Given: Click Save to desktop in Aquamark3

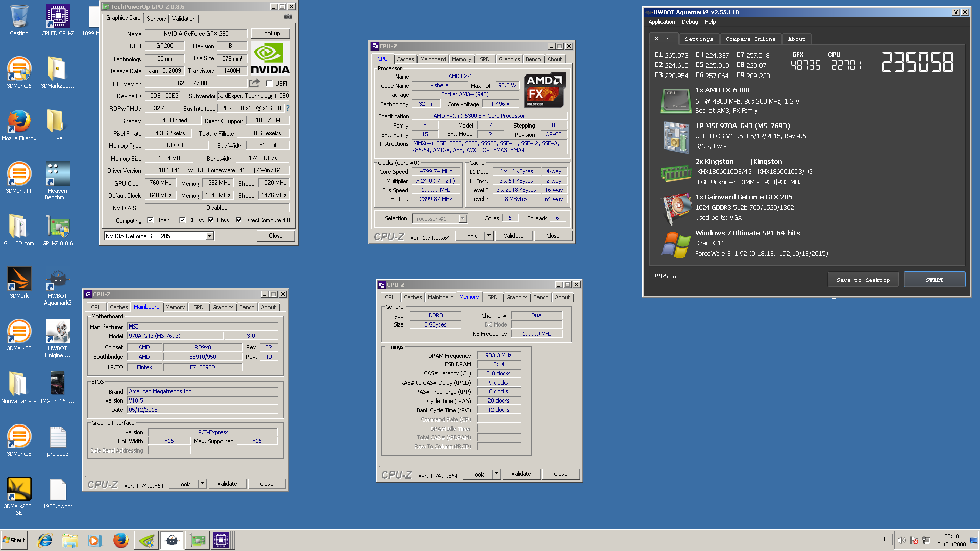Looking at the screenshot, I should 863,280.
